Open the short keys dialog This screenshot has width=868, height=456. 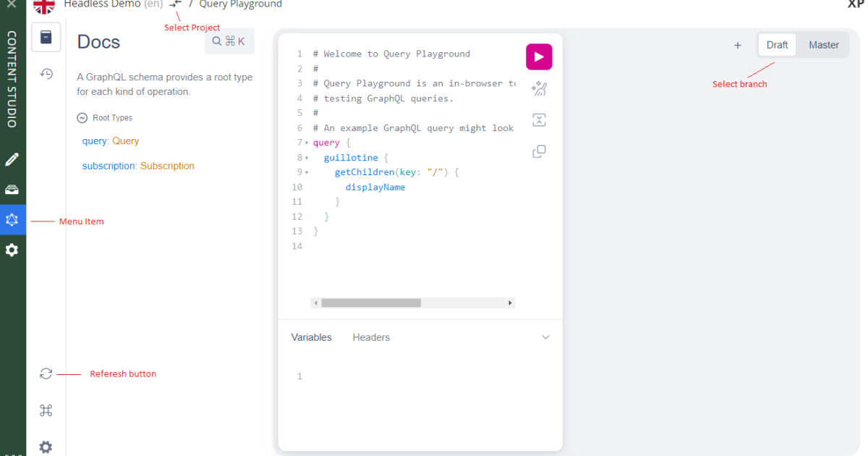point(46,410)
